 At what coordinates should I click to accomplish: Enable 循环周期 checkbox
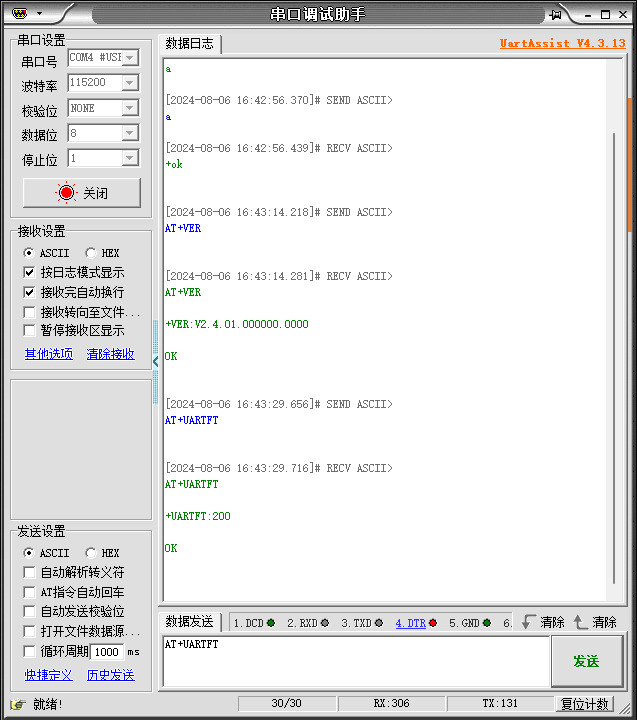tap(29, 651)
